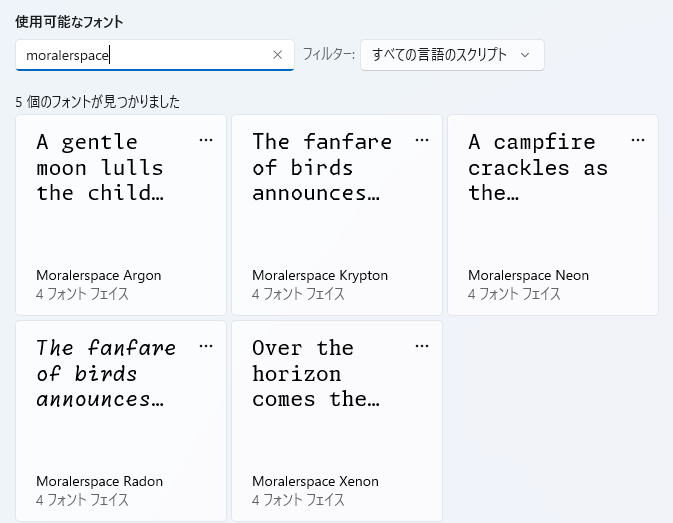673x523 pixels.
Task: Click the font search input field
Action: 155,55
